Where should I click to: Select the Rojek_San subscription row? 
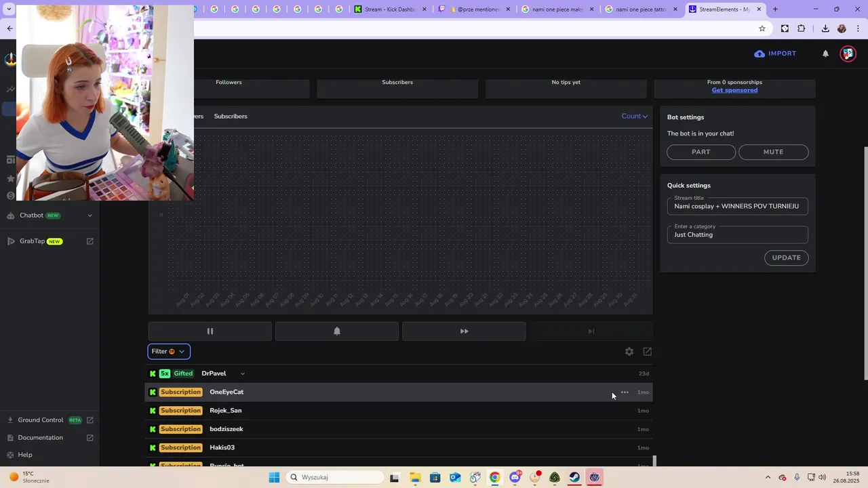[x=399, y=411]
